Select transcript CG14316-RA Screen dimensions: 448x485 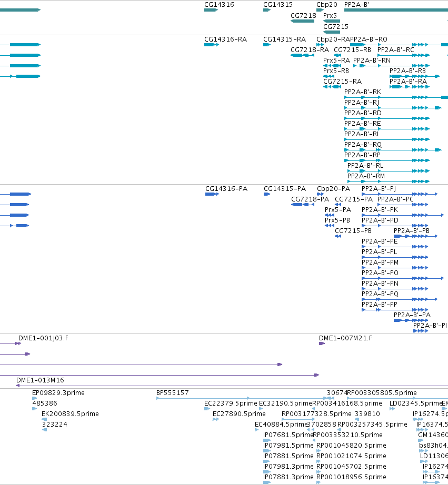(x=225, y=39)
